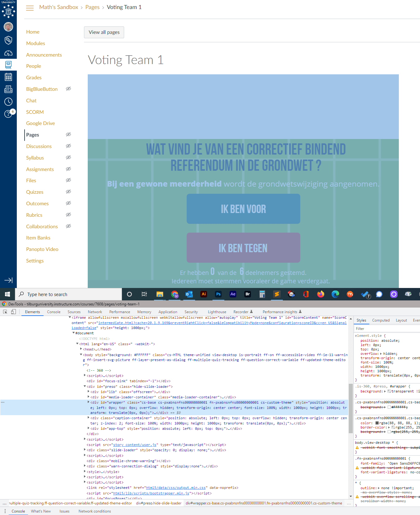Viewport: 420px width, 515px height.
Task: Expand the slide-loader div node
Action: point(85,450)
